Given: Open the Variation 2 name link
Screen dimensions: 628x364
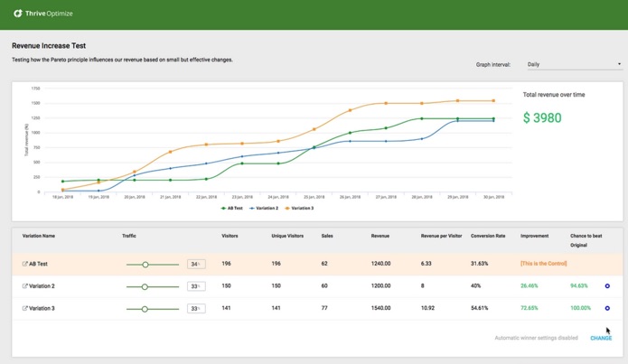Looking at the screenshot, I should click(x=42, y=286).
